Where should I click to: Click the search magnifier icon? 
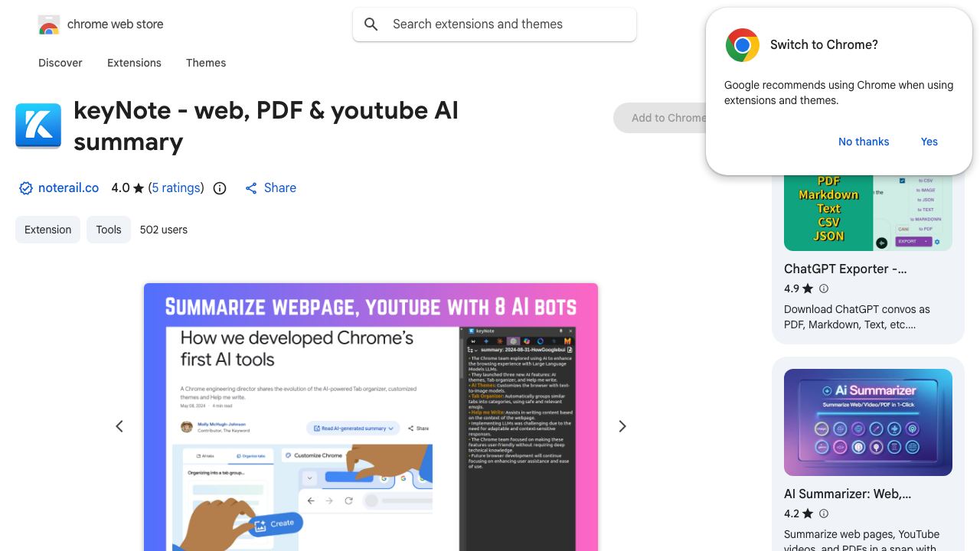click(371, 24)
